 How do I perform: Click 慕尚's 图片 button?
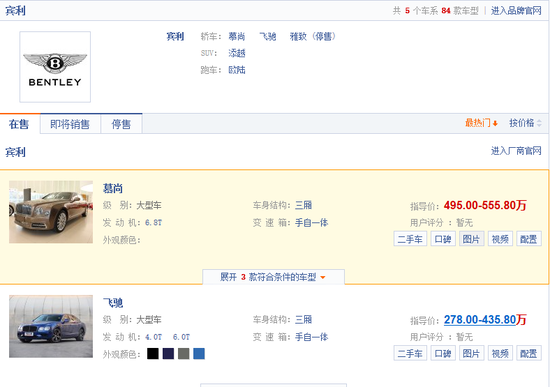tap(471, 239)
